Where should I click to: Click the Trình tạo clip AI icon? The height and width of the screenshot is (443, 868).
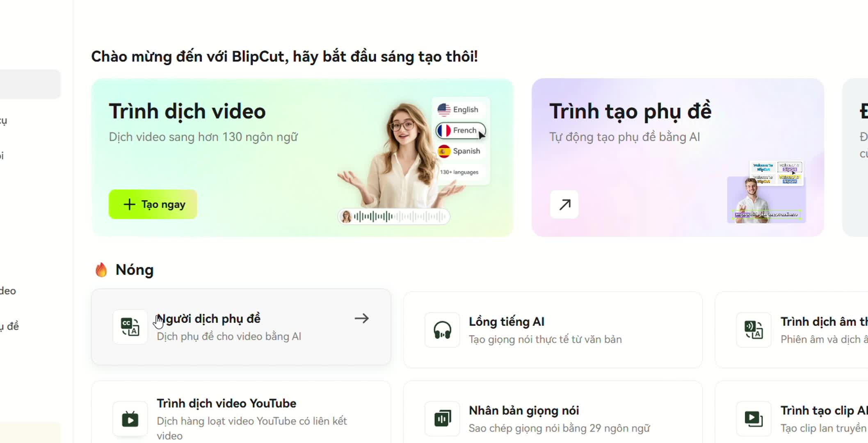point(754,418)
